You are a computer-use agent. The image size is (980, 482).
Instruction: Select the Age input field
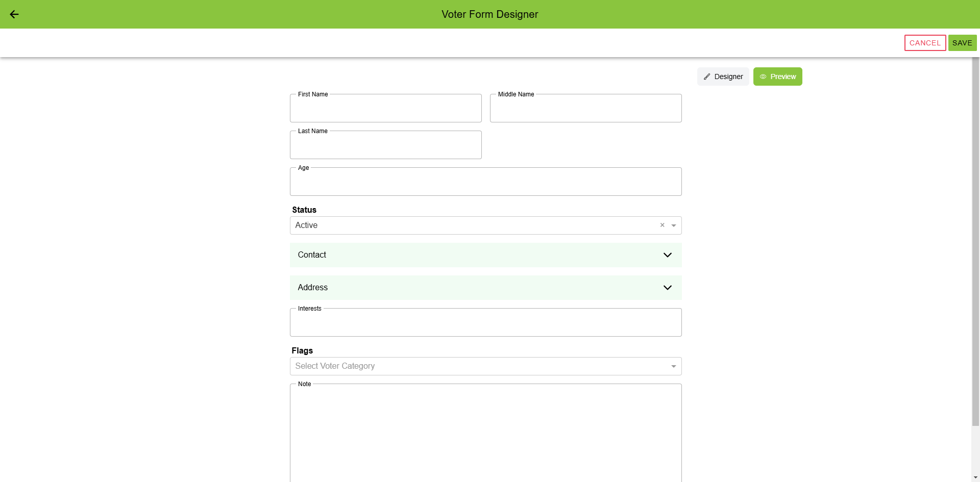pos(485,182)
